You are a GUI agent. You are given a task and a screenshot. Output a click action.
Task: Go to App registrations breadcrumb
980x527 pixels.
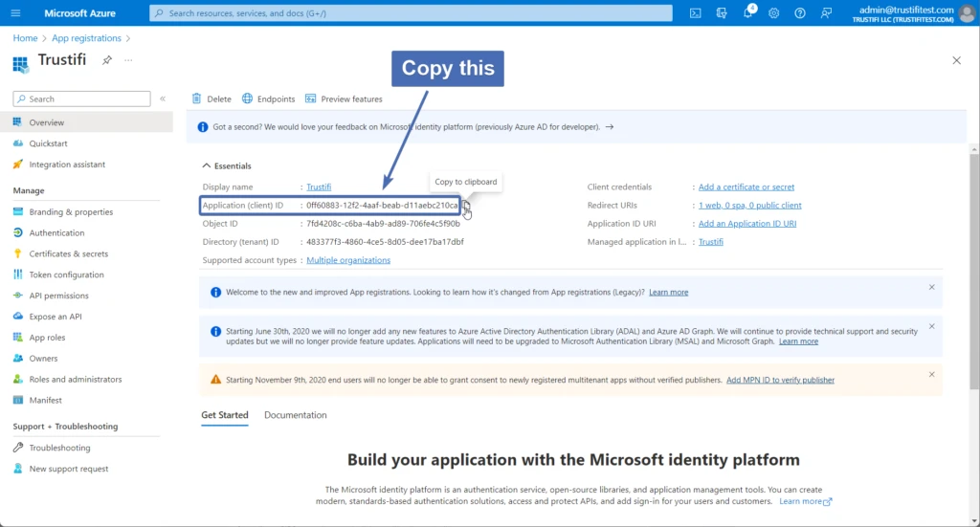click(x=86, y=38)
